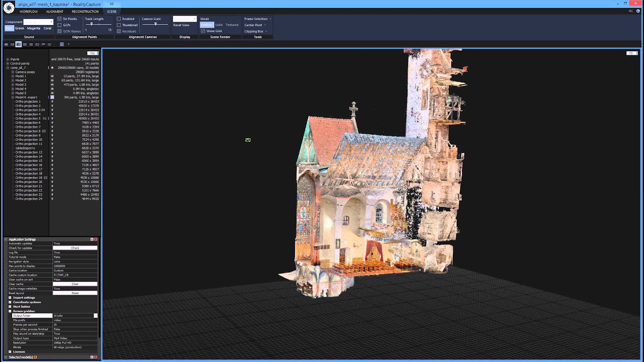Adjust the Camera Scale slider

(155, 24)
